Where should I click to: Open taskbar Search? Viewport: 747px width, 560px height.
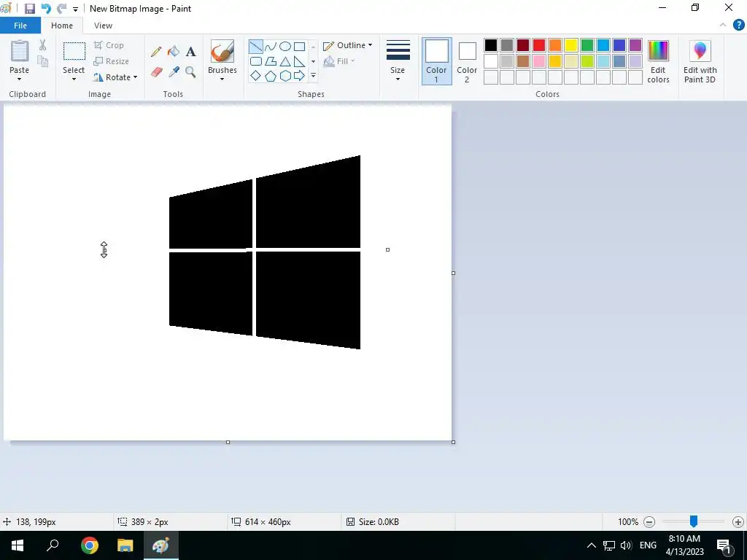tap(53, 545)
